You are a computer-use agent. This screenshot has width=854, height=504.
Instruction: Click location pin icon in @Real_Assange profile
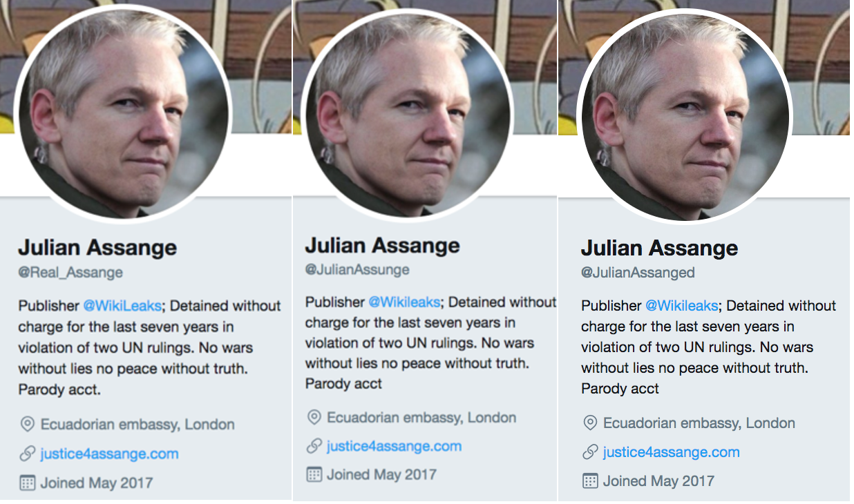click(x=28, y=424)
